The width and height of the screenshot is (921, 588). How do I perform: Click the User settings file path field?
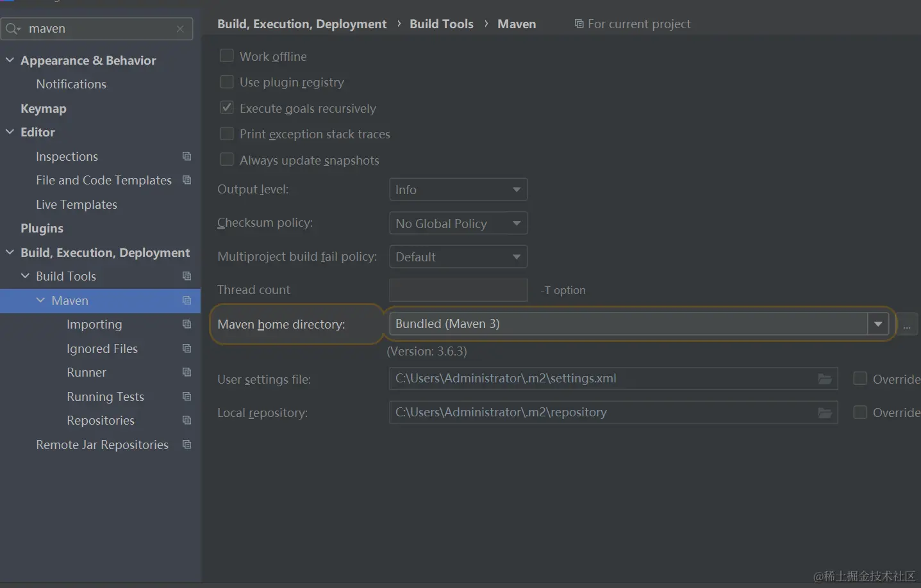coord(613,379)
